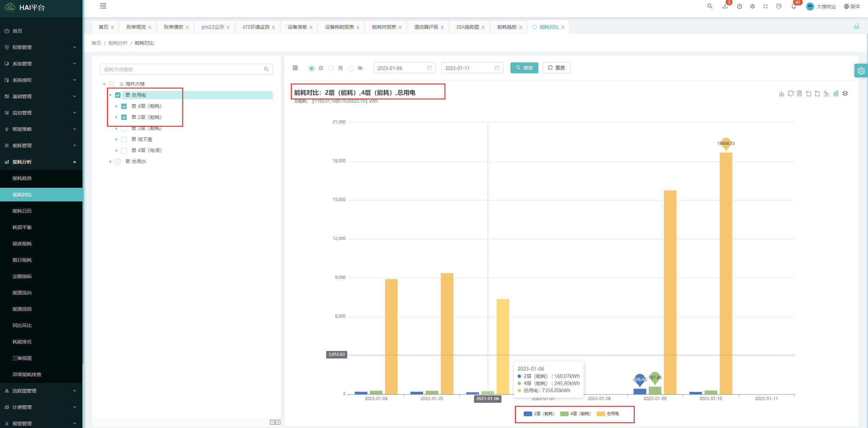Toggle the 总用电 orange legend swatch
The height and width of the screenshot is (428, 868).
pyautogui.click(x=601, y=414)
